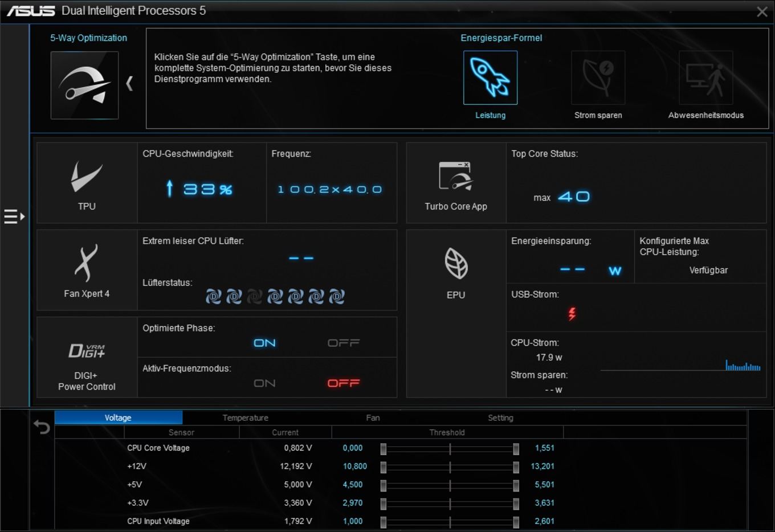
Task: Click the 12,192 V current value
Action: point(296,466)
